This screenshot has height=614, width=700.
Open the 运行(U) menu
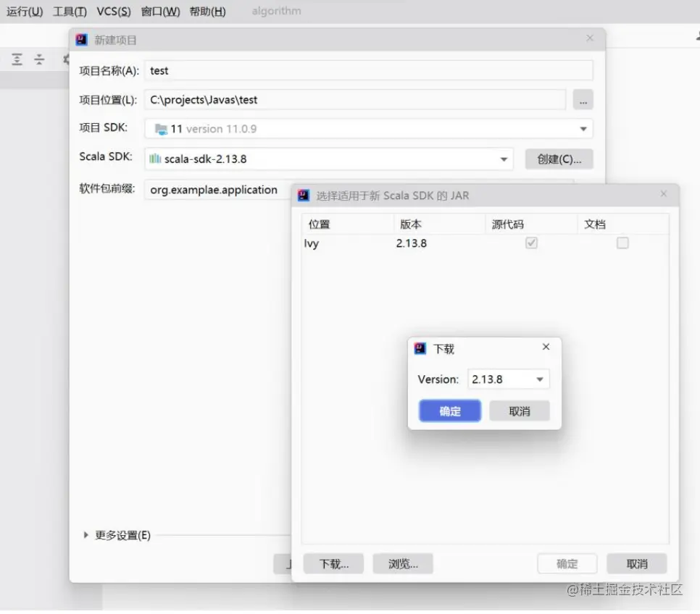[25, 11]
